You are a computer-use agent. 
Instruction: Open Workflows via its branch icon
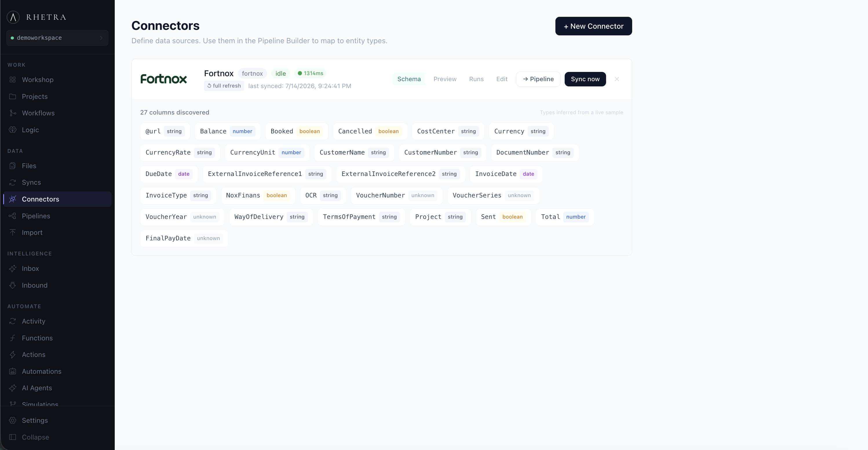pos(13,113)
